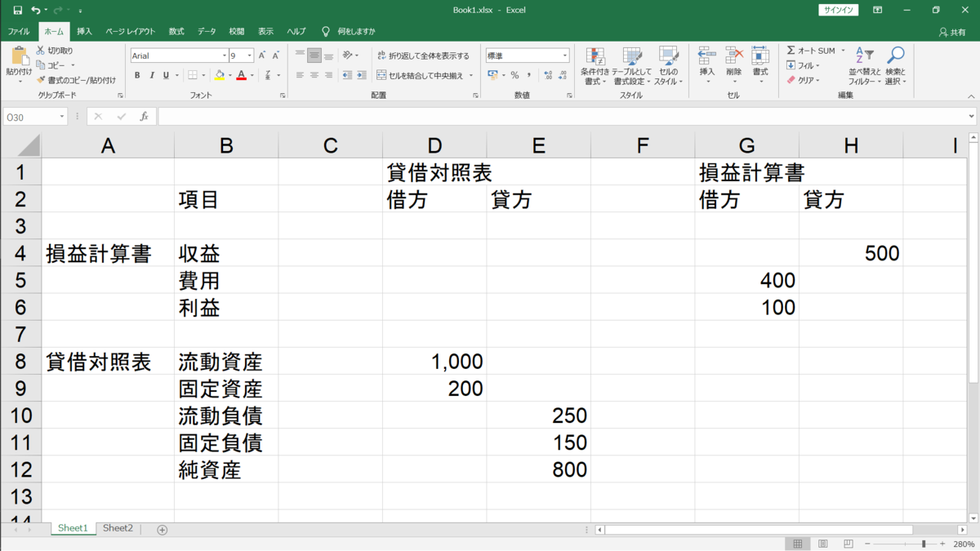This screenshot has height=551, width=980.
Task: Apply the percent style number format
Action: click(514, 75)
